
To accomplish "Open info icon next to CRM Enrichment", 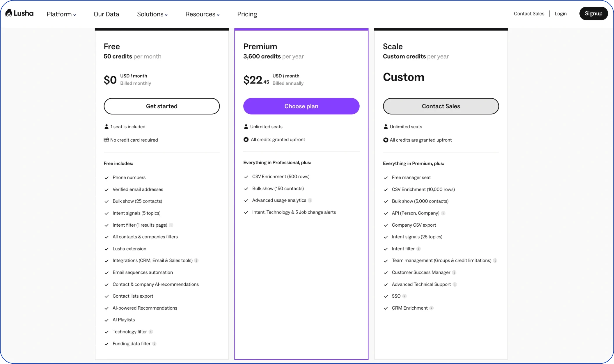I will [432, 308].
